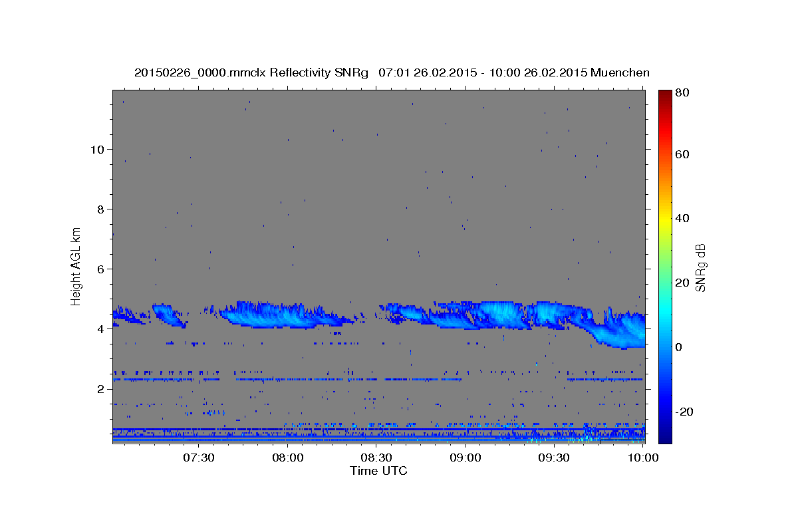The image size is (798, 532).
Task: Pick the yellow region of the colorbar
Action: tap(664, 219)
